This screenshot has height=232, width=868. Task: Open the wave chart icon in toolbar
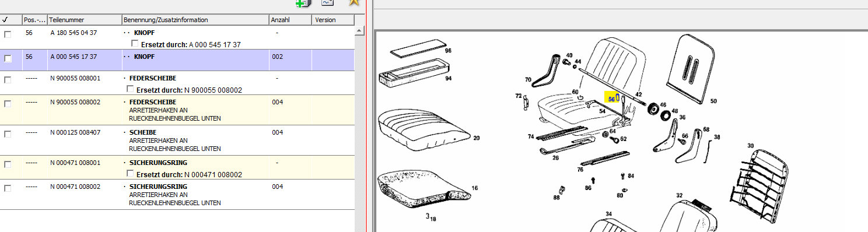tap(328, 3)
